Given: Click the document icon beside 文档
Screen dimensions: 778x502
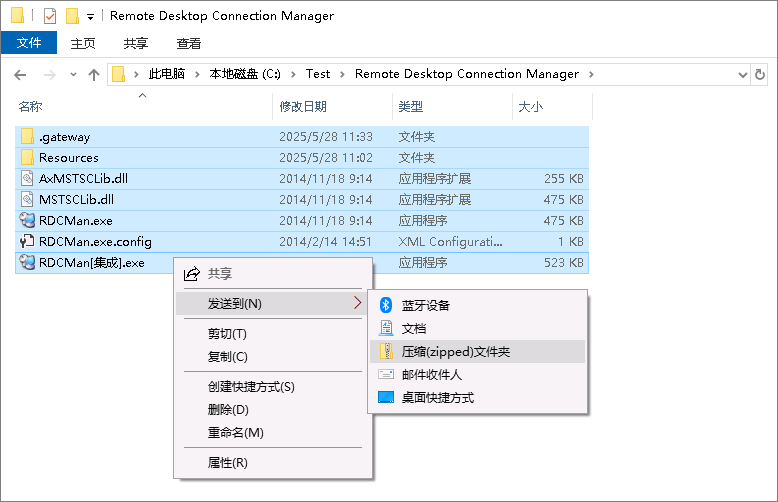Looking at the screenshot, I should pos(386,328).
